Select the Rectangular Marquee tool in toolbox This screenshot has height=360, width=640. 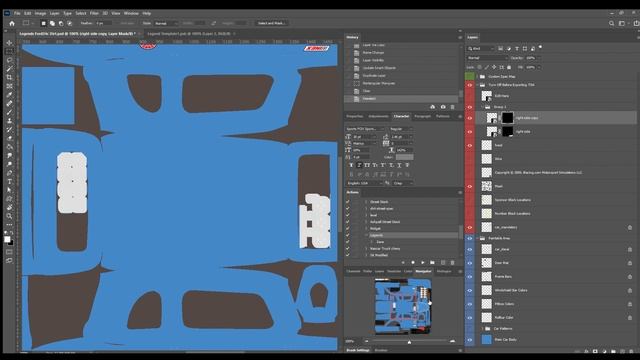pos(9,51)
